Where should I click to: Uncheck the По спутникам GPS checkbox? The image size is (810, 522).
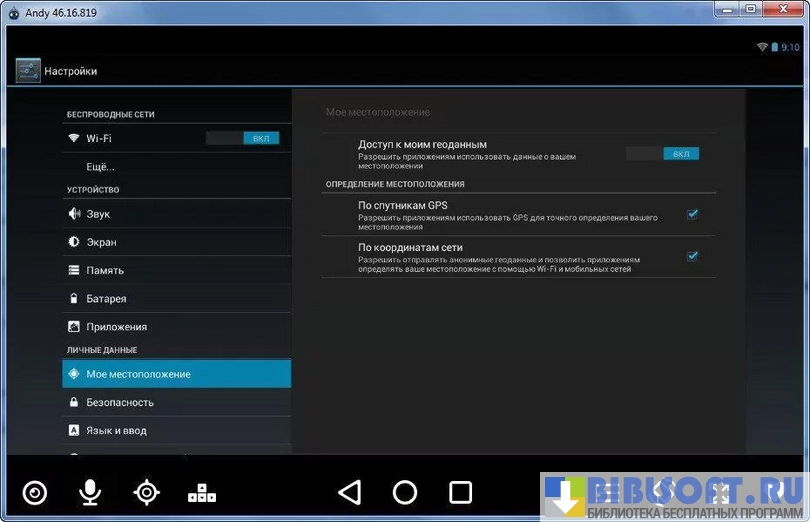point(692,214)
